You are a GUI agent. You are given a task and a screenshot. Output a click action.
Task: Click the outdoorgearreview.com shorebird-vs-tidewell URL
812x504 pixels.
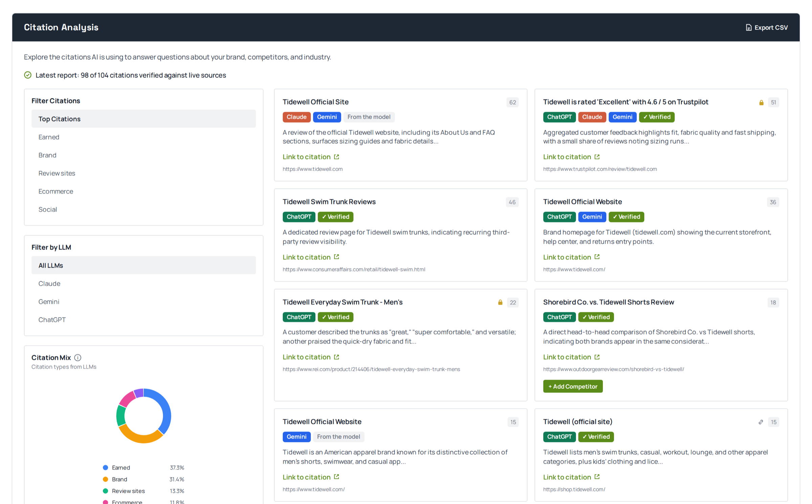click(x=613, y=369)
